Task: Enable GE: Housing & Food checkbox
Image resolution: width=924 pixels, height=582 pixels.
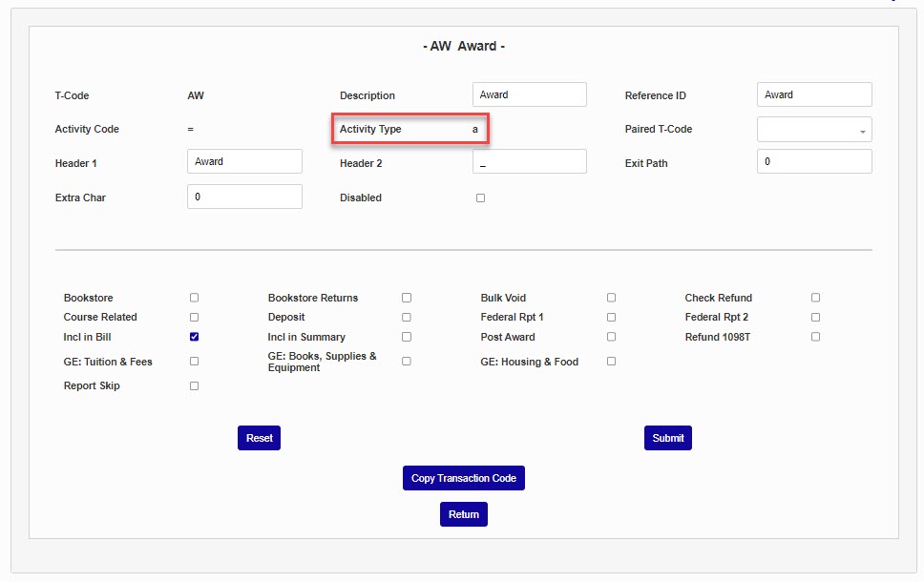Action: click(x=611, y=362)
